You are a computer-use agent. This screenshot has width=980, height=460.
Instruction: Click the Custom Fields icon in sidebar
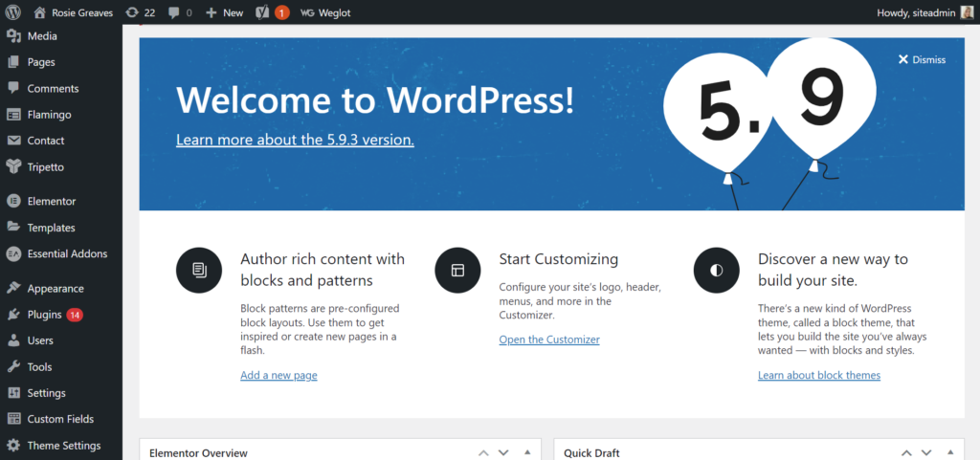click(13, 419)
